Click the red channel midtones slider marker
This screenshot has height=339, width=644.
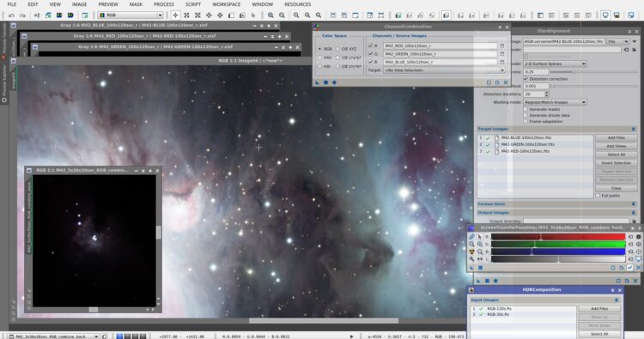click(541, 238)
